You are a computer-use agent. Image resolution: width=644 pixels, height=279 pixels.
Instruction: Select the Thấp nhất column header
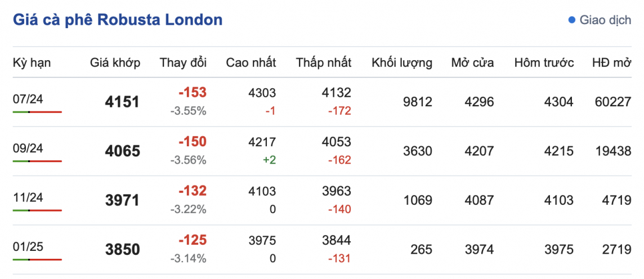click(324, 62)
